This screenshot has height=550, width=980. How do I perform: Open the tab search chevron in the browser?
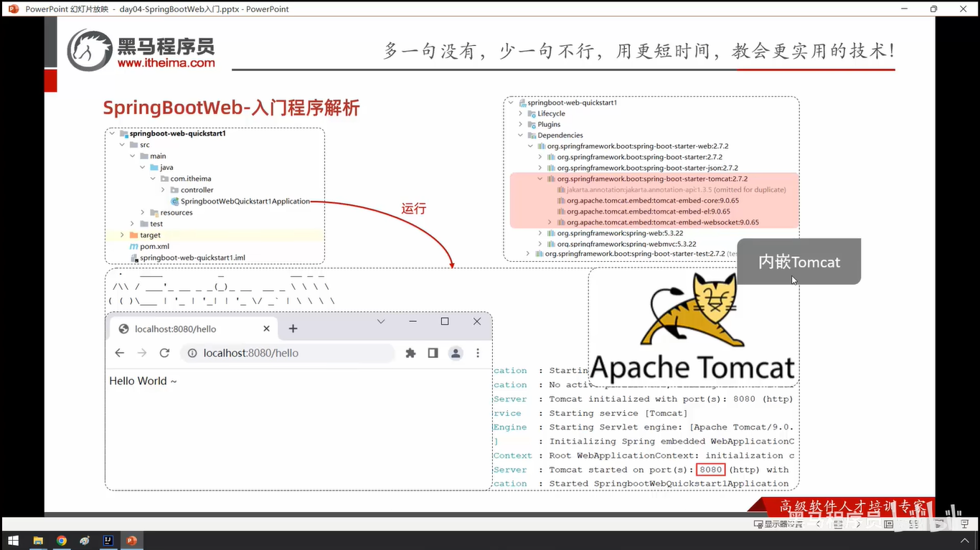point(381,321)
